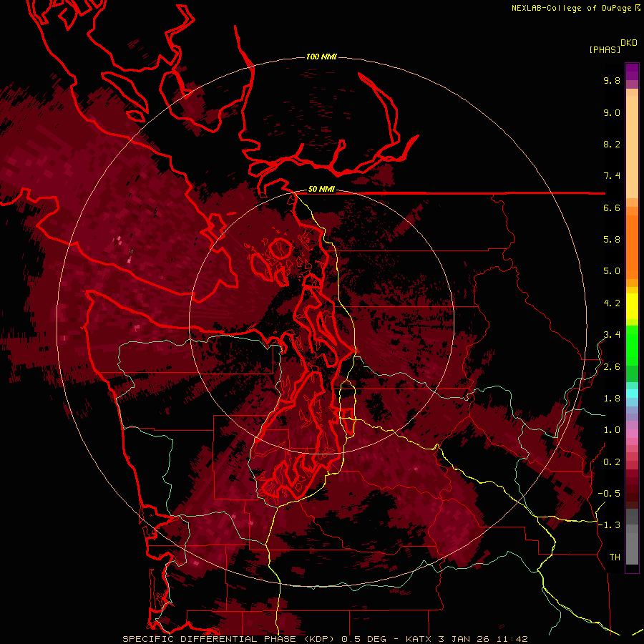Select the 2.6 scale value

point(612,367)
